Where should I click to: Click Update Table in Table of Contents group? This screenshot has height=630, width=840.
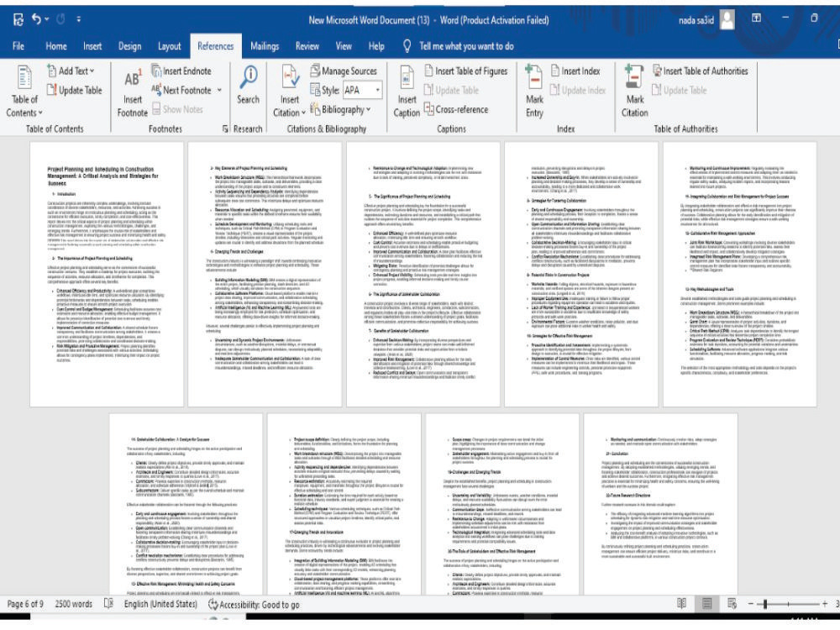75,90
